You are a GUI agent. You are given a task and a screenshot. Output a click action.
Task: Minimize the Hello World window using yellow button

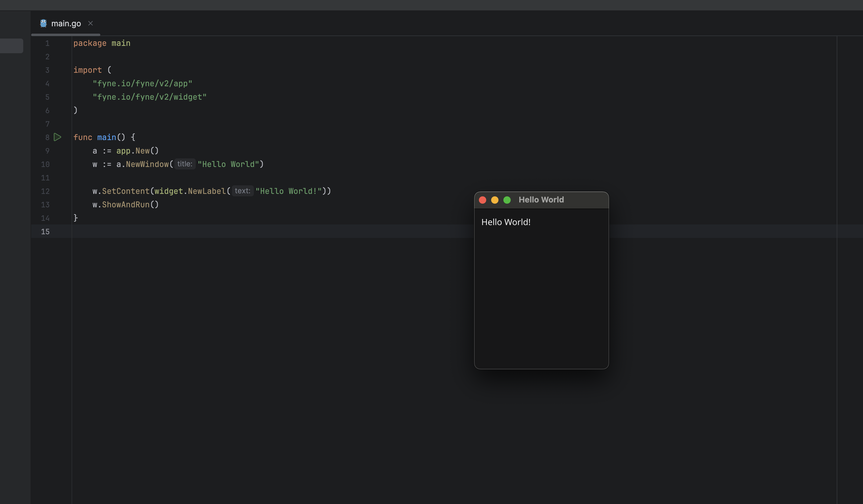coord(495,200)
